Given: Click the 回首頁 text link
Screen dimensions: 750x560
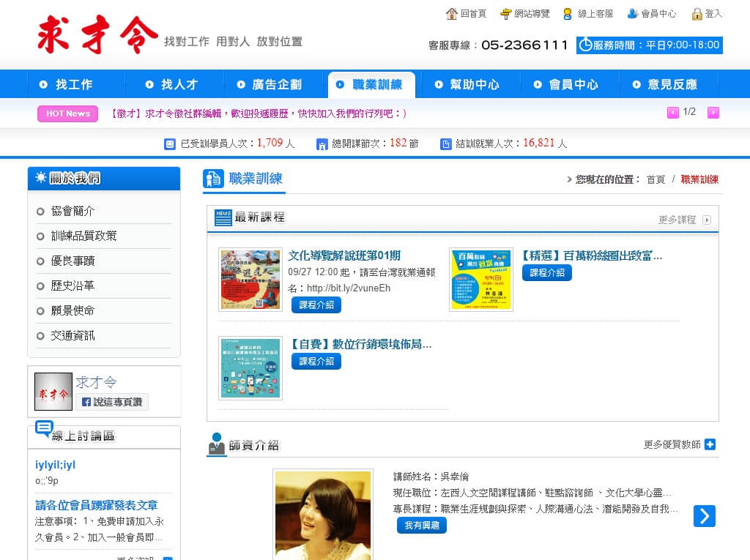Looking at the screenshot, I should [473, 14].
